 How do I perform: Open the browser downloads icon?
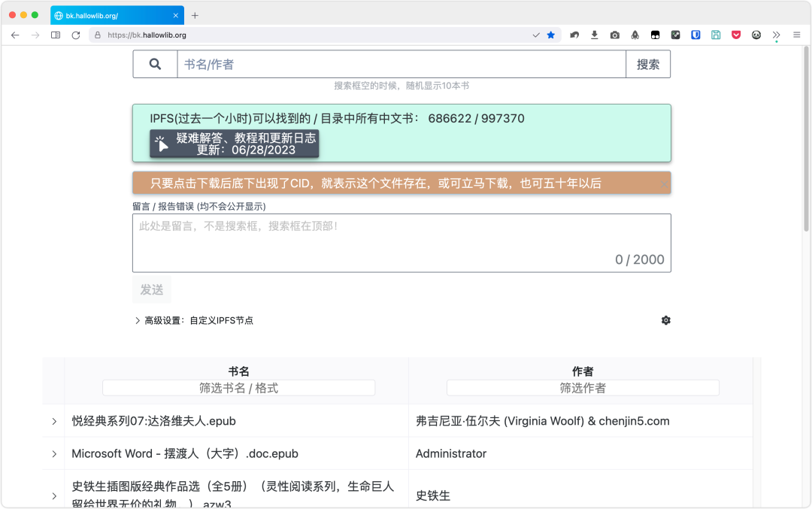click(595, 35)
